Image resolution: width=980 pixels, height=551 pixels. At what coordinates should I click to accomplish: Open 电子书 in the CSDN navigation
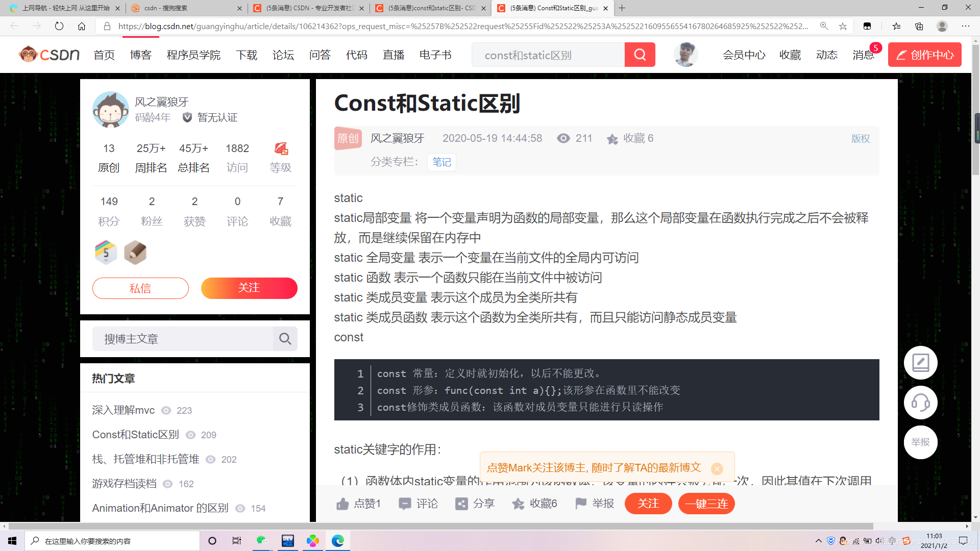[435, 55]
